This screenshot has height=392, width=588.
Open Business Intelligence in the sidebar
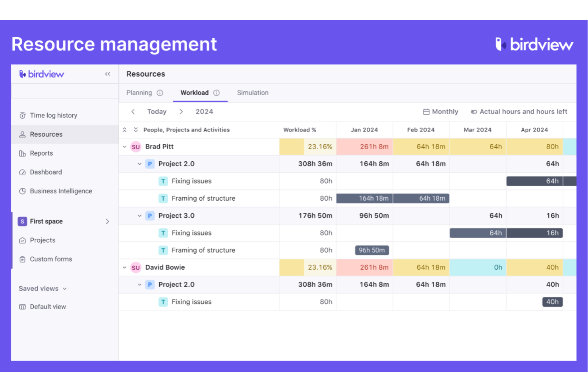tap(61, 191)
